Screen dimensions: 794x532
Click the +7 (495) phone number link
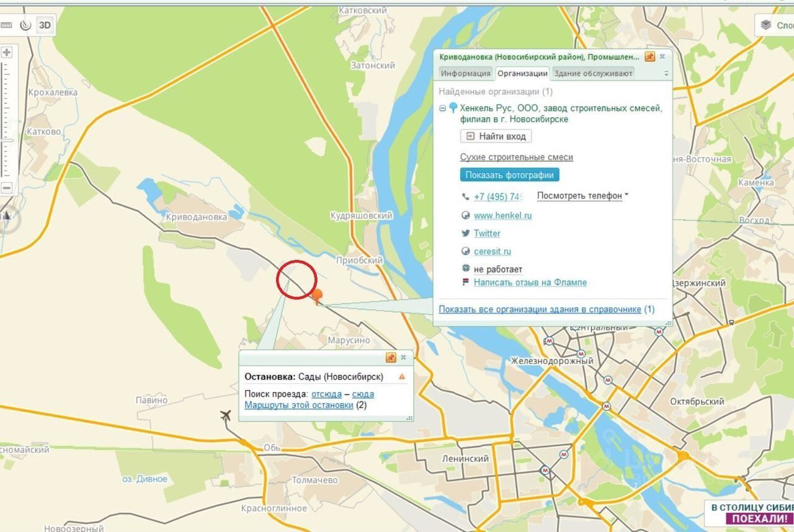[x=498, y=197]
